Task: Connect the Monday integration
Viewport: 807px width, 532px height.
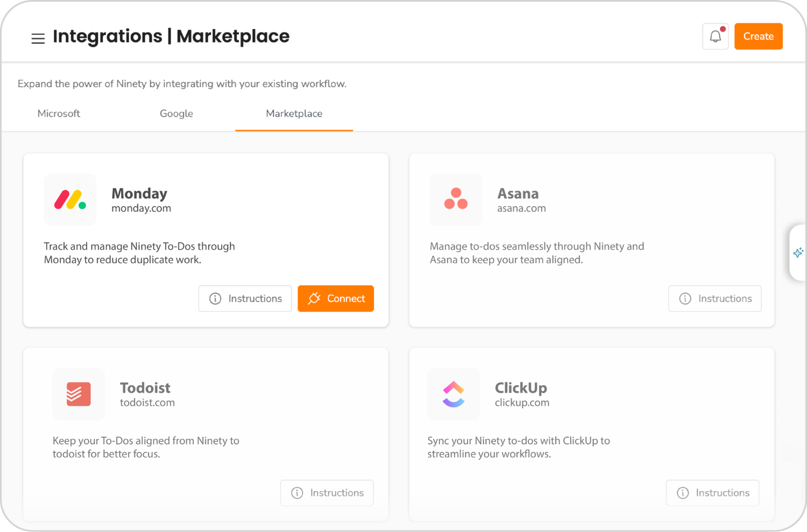Action: pyautogui.click(x=336, y=299)
